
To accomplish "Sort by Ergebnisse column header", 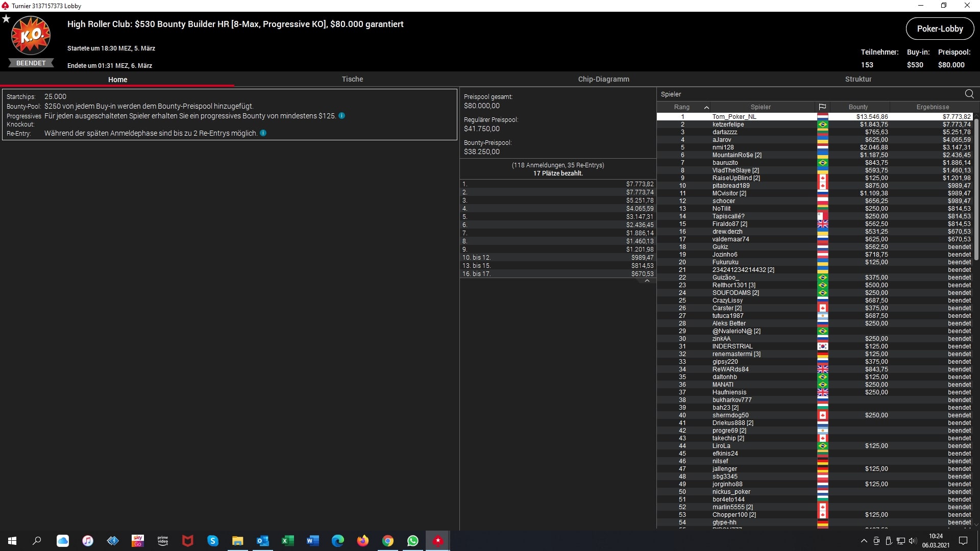I will (932, 107).
